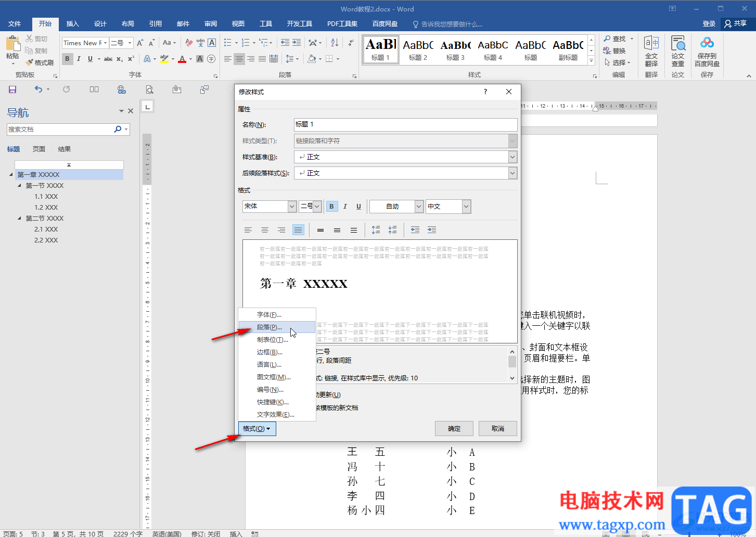The image size is (756, 537).
Task: Open ribbon font size dropdown
Action: (x=130, y=43)
